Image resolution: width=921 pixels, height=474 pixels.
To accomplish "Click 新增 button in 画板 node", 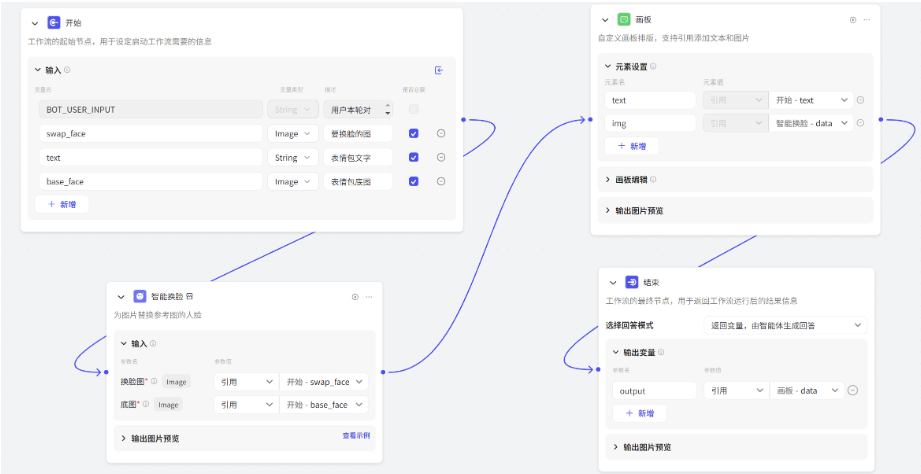I will pos(631,146).
